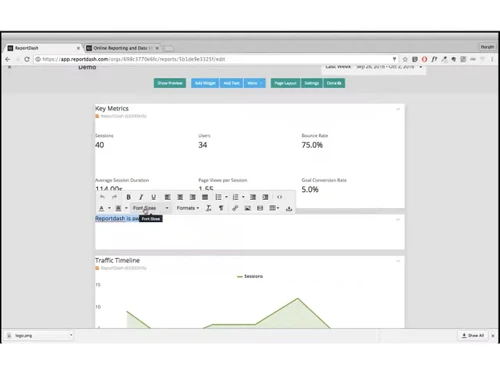Insert an image into text widget
The height and width of the screenshot is (375, 500).
(x=247, y=208)
